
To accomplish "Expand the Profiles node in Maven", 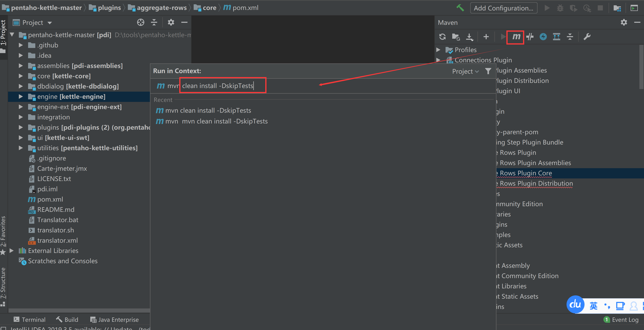I will coord(438,50).
